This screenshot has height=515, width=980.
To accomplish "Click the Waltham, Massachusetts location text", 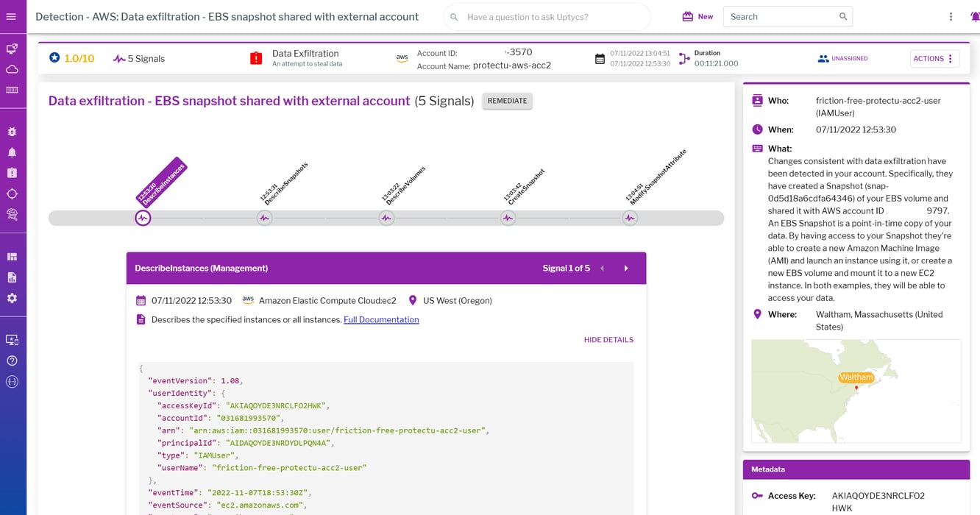I will pos(879,320).
